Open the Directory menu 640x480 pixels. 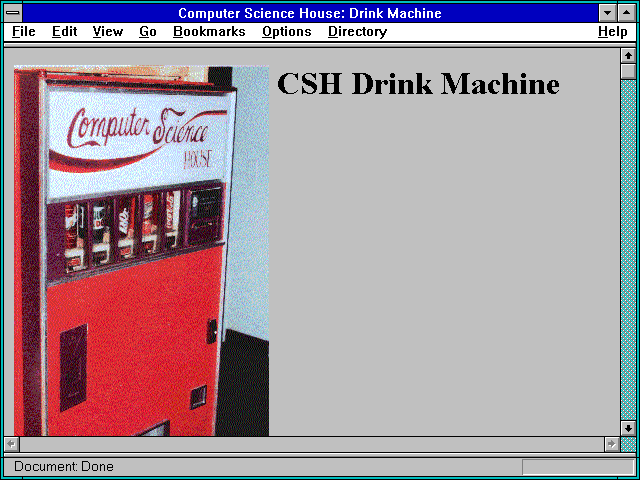coord(358,31)
